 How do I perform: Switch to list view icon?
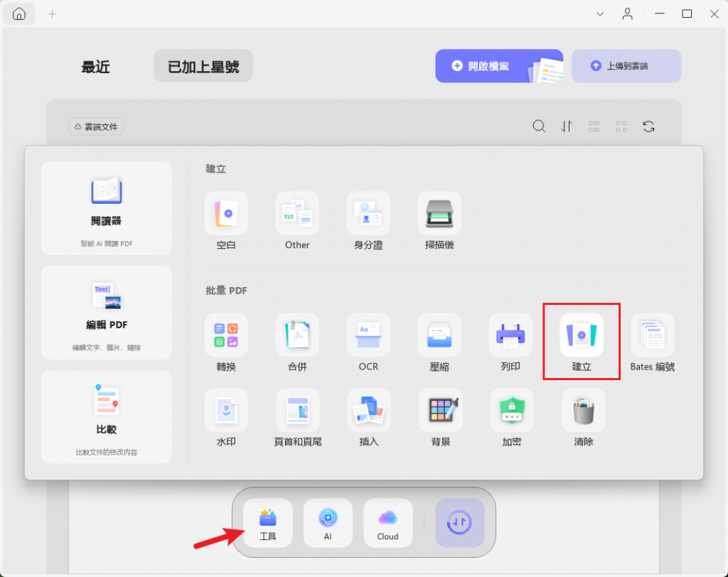(594, 126)
